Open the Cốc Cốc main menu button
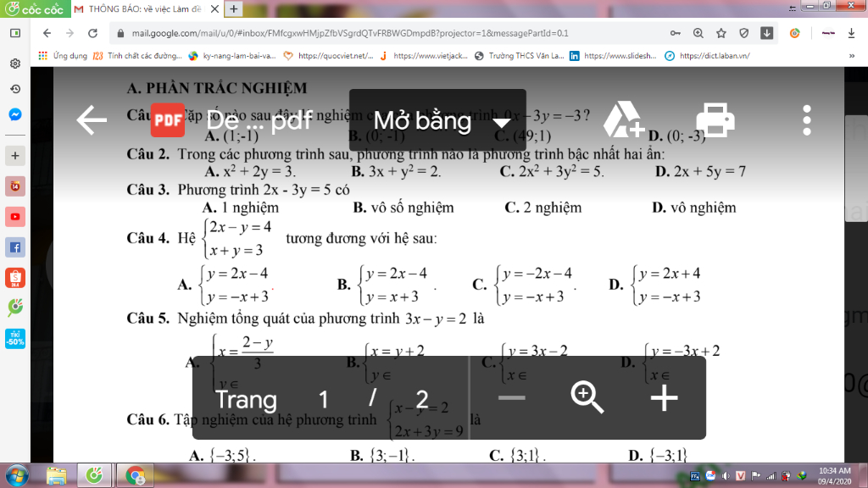This screenshot has height=488, width=868. click(x=34, y=8)
